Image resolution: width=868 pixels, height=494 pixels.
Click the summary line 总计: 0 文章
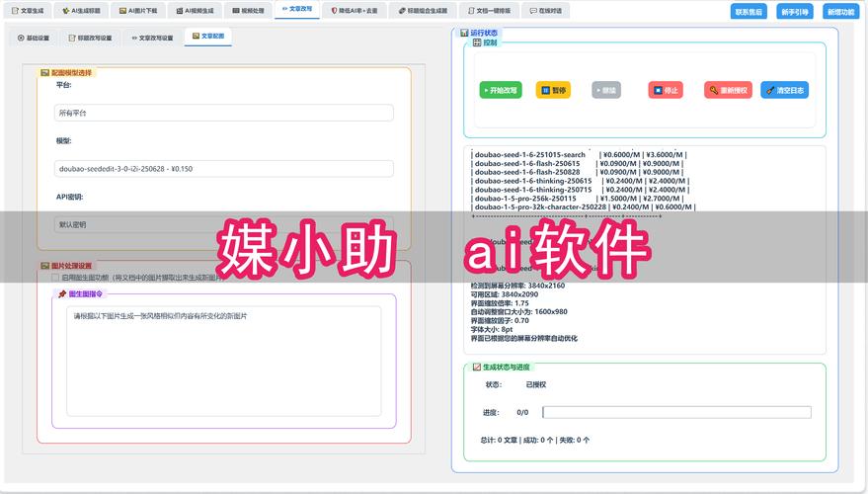point(499,440)
